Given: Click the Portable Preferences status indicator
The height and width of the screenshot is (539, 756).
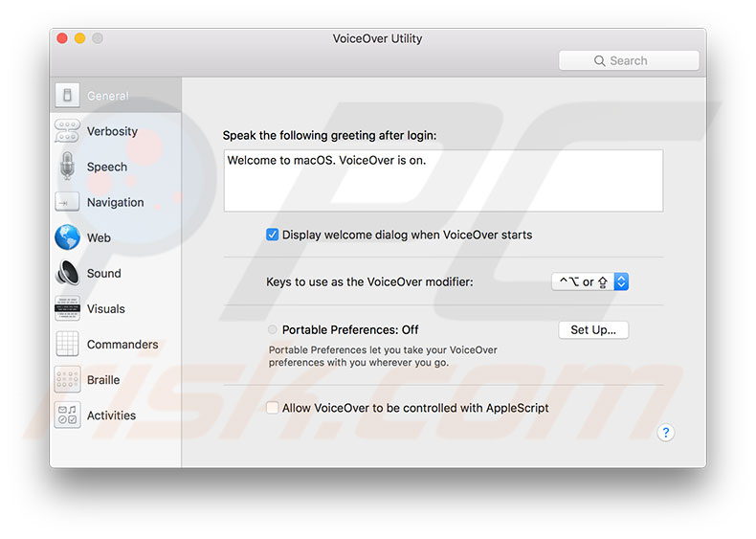Looking at the screenshot, I should (x=273, y=329).
